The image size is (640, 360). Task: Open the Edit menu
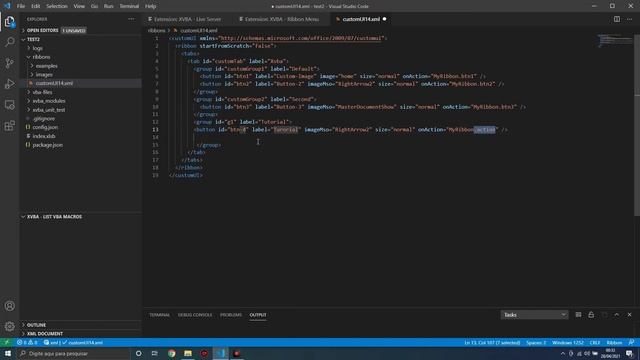(x=36, y=6)
